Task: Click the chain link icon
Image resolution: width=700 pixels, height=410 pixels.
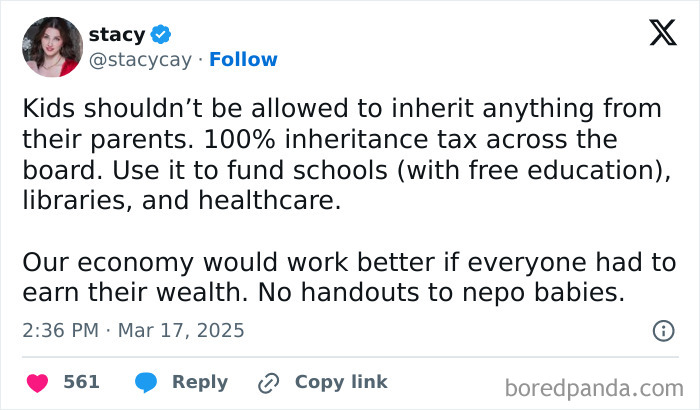Action: pos(268,382)
